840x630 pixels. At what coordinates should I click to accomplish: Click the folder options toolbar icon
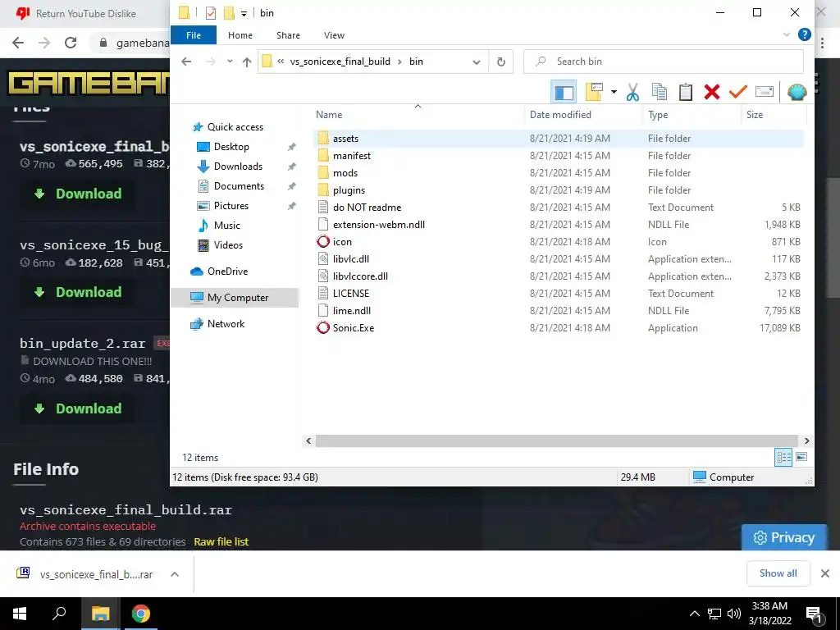594,92
